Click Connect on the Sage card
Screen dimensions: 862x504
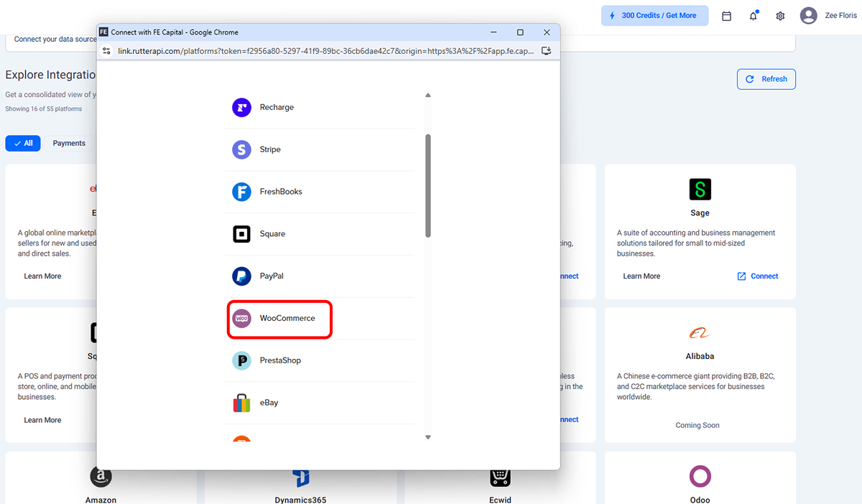tap(764, 276)
